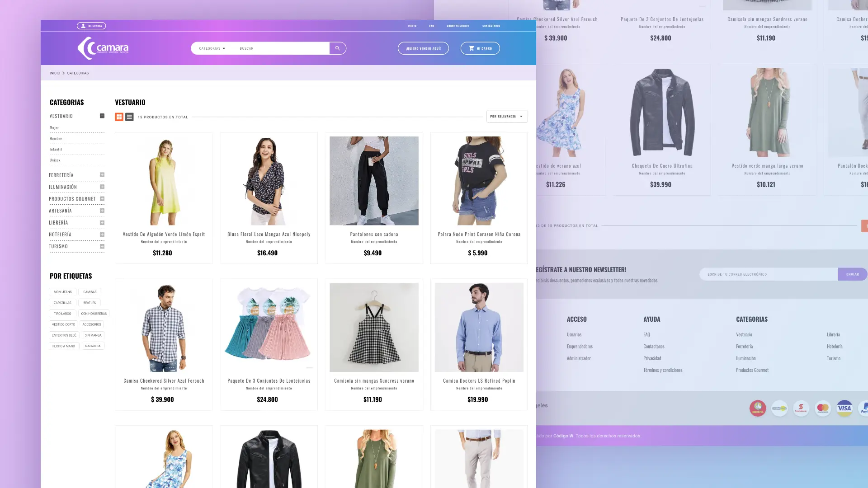Click Enviar newsletter button in background page
The width and height of the screenshot is (868, 488).
(x=853, y=274)
